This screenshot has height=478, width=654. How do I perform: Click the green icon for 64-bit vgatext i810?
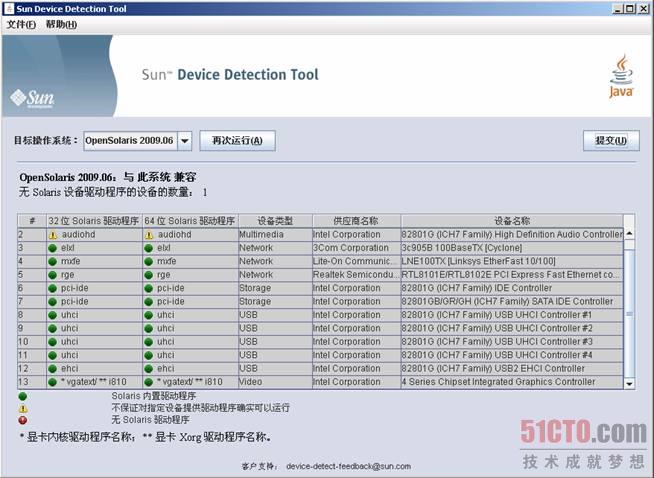pos(148,382)
